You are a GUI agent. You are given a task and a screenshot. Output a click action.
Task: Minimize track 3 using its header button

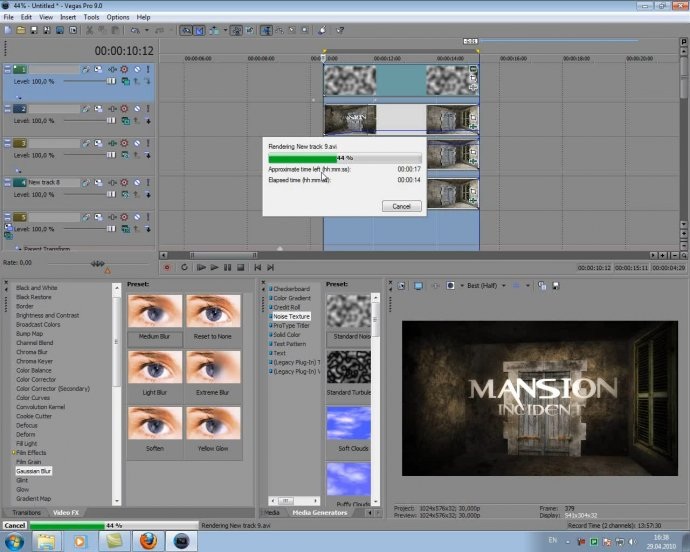(x=7, y=143)
